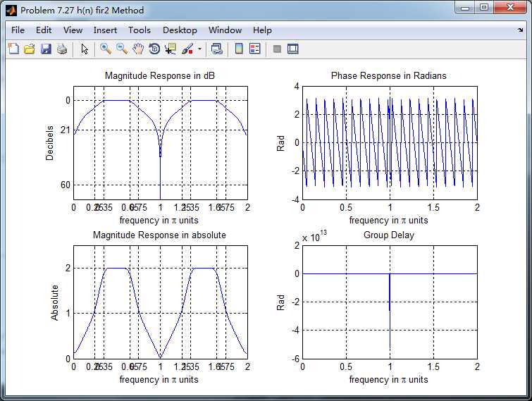532x401 pixels.
Task: Print the figure using printer icon
Action: pyautogui.click(x=62, y=49)
